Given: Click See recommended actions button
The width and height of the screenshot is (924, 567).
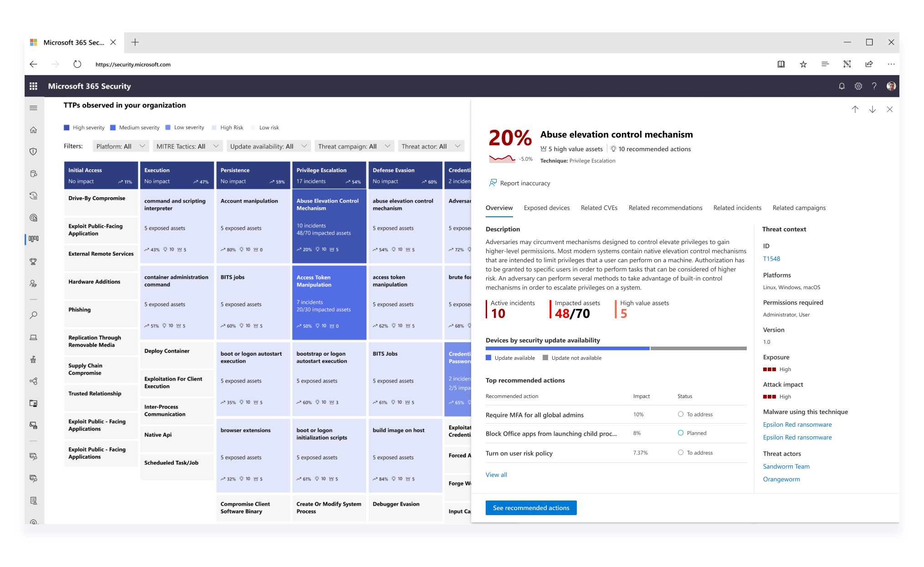Looking at the screenshot, I should (x=531, y=508).
